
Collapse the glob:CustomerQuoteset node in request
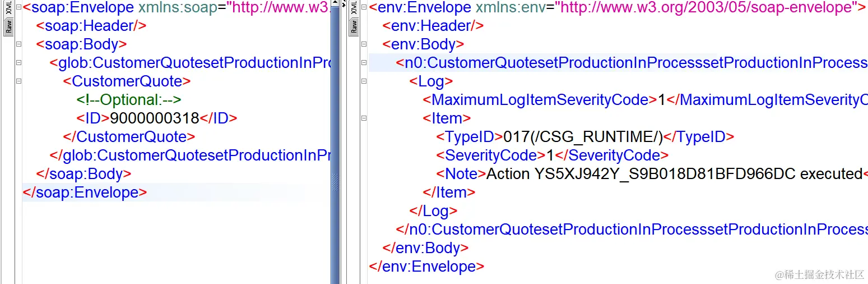pyautogui.click(x=18, y=63)
